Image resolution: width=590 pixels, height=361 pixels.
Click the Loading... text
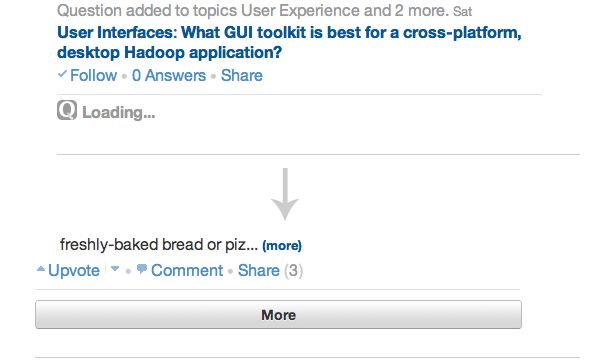119,112
